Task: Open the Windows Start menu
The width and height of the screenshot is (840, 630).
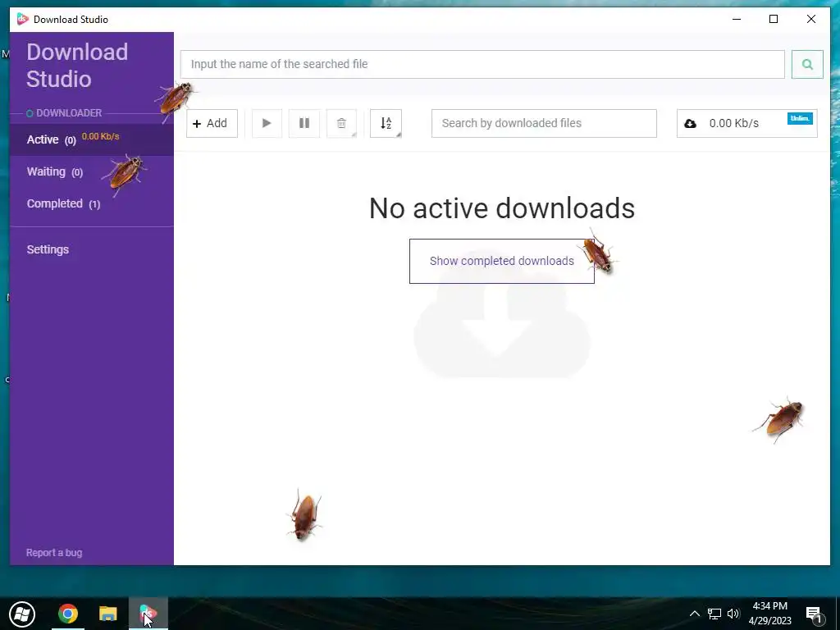Action: pos(22,614)
